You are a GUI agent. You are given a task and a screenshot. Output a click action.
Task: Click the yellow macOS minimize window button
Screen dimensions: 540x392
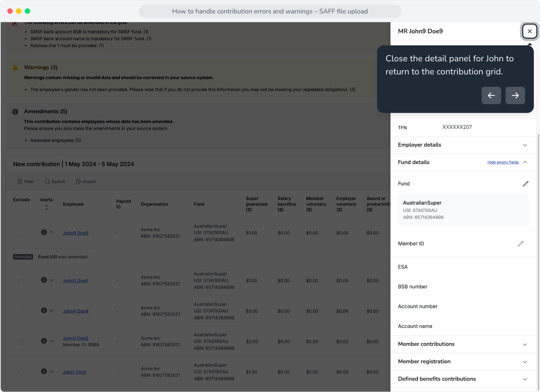(x=19, y=11)
